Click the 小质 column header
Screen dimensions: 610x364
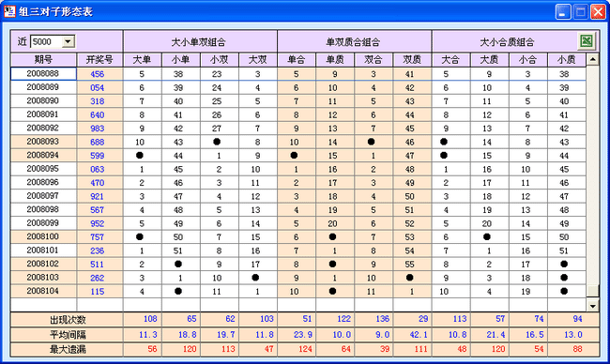pos(567,60)
